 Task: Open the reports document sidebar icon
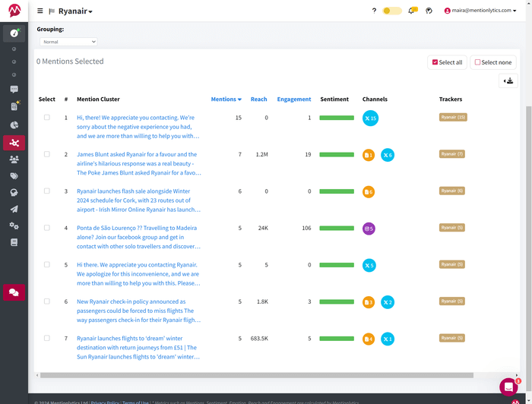click(14, 106)
